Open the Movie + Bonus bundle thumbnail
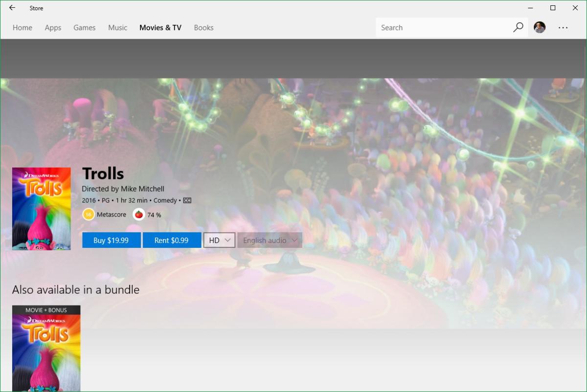Screen dimensions: 587x392 (46, 348)
